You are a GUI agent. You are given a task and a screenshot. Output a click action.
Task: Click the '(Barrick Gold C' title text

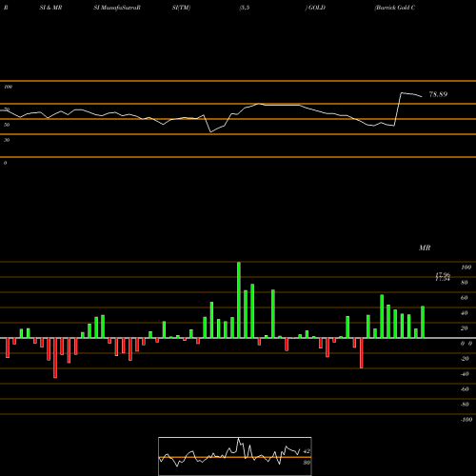point(395,8)
